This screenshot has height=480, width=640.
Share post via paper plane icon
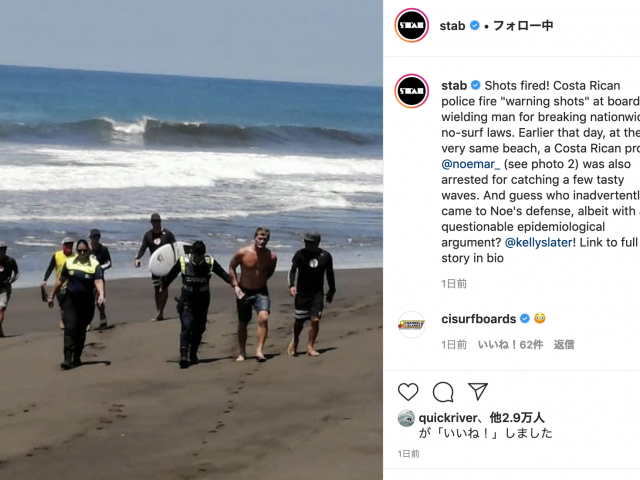click(478, 391)
